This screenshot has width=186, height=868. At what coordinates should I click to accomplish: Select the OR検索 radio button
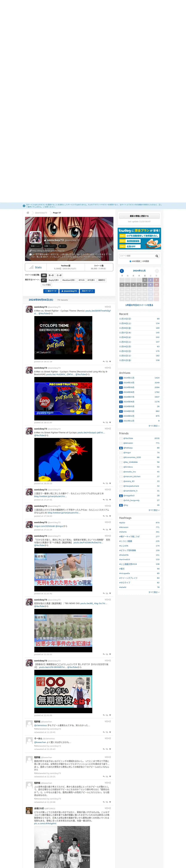coord(141,261)
